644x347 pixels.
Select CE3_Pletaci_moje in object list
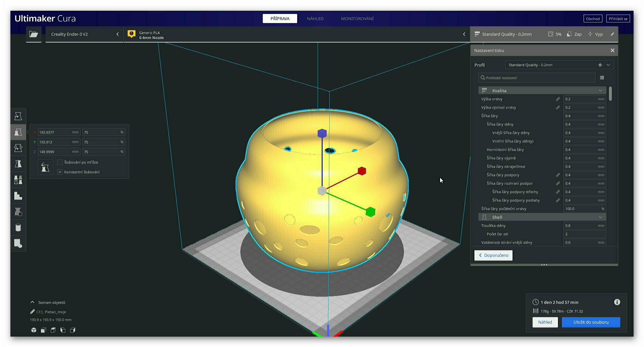(51, 312)
